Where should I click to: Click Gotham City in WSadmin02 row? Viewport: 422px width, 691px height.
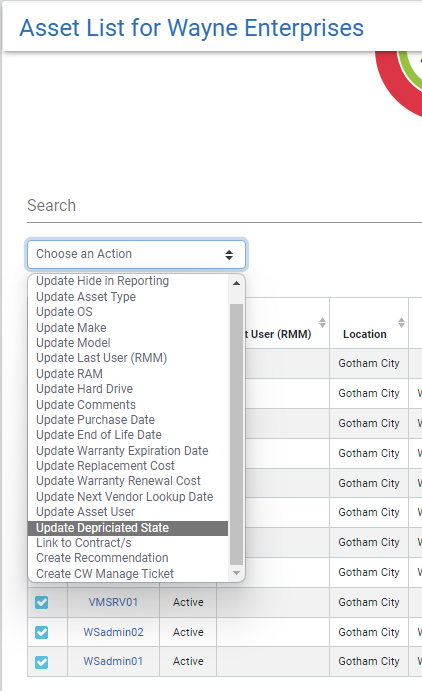pos(369,632)
